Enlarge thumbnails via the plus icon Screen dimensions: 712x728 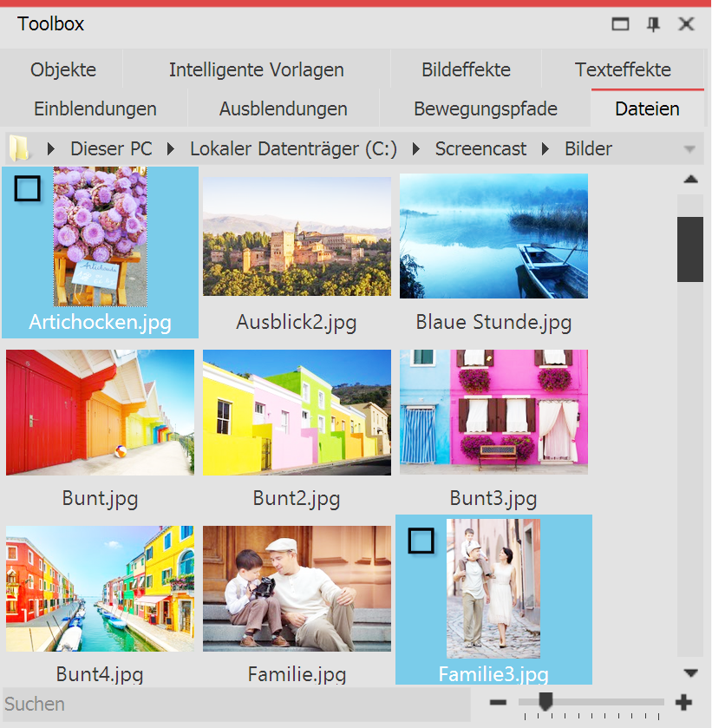click(684, 701)
